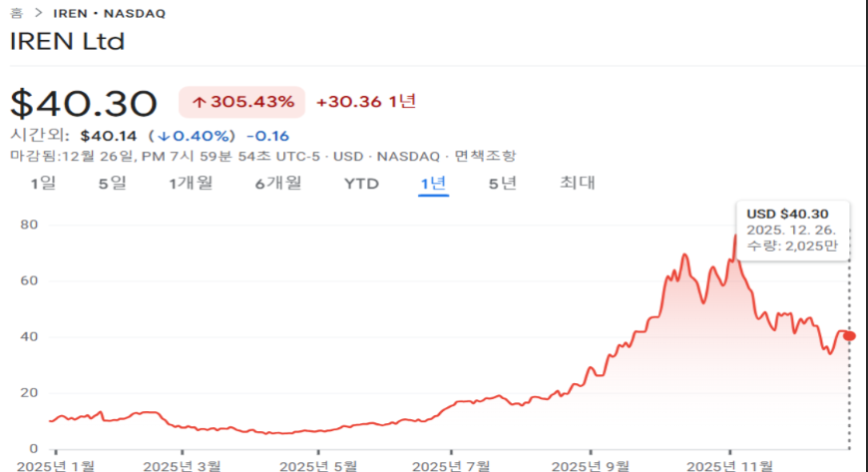Click the 60 y-axis label

pyautogui.click(x=29, y=280)
